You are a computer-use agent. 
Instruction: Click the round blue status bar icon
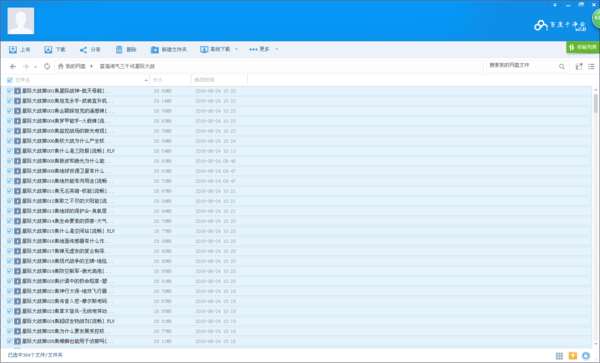tap(586, 356)
